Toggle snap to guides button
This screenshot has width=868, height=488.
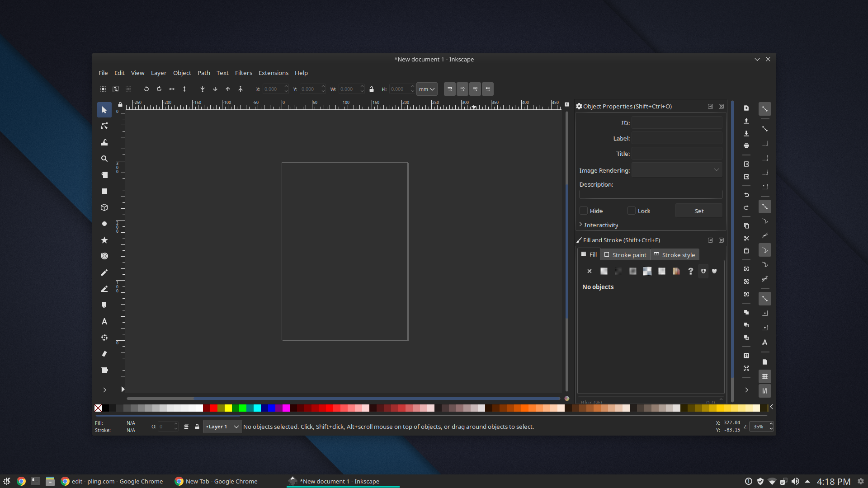pos(765,391)
